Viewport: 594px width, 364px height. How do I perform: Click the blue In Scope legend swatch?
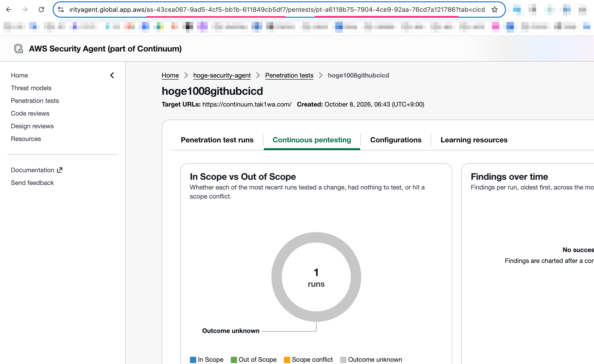coord(193,360)
